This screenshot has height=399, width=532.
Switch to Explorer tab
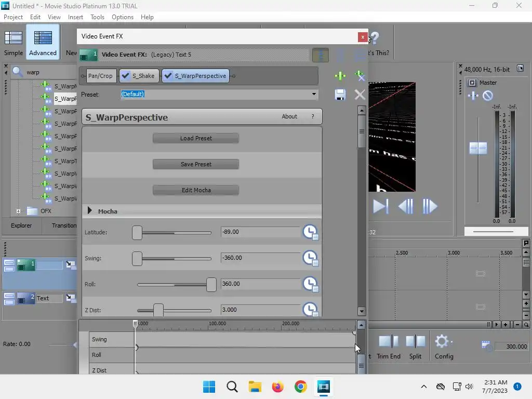pos(21,225)
